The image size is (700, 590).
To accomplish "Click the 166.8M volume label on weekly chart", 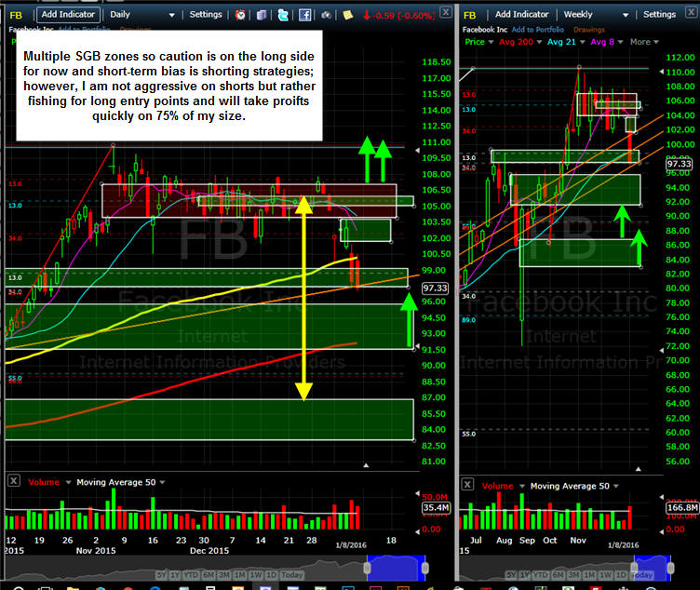I will (x=682, y=507).
